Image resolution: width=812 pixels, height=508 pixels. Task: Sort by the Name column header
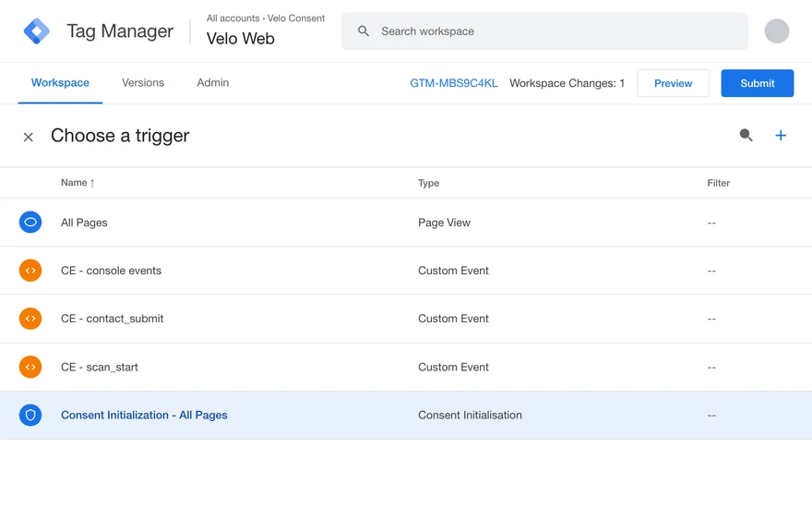click(x=78, y=183)
